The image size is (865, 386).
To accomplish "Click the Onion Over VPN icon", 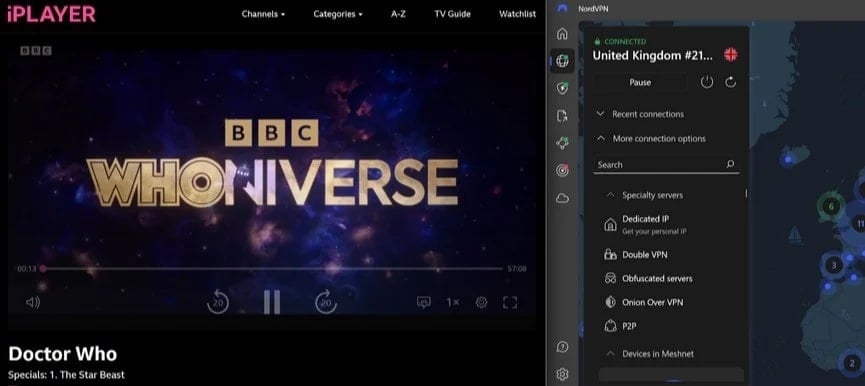I will coord(610,302).
